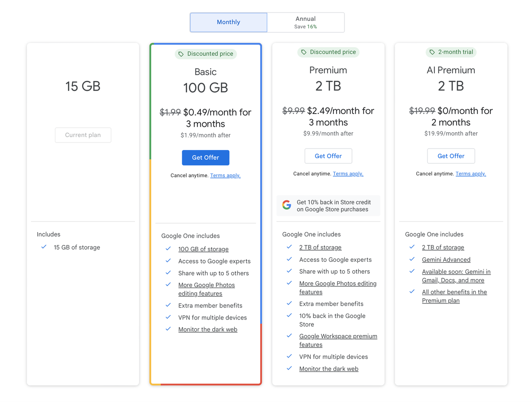Select the Monthly billing tab
The height and width of the screenshot is (402, 532).
(x=228, y=22)
